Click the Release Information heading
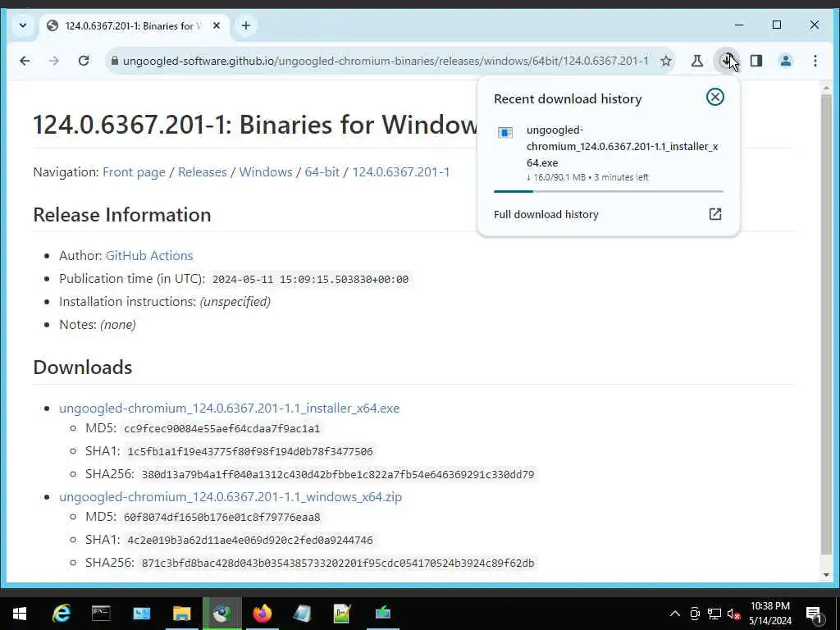 122,215
